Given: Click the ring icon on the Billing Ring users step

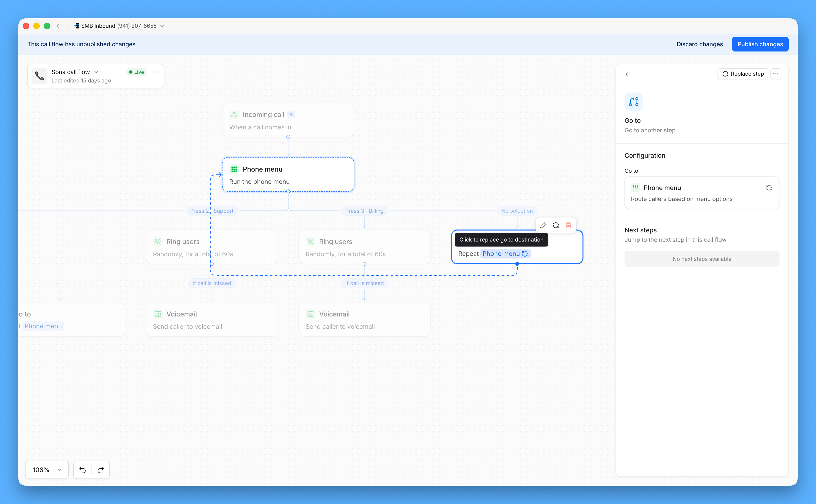Looking at the screenshot, I should (x=310, y=242).
